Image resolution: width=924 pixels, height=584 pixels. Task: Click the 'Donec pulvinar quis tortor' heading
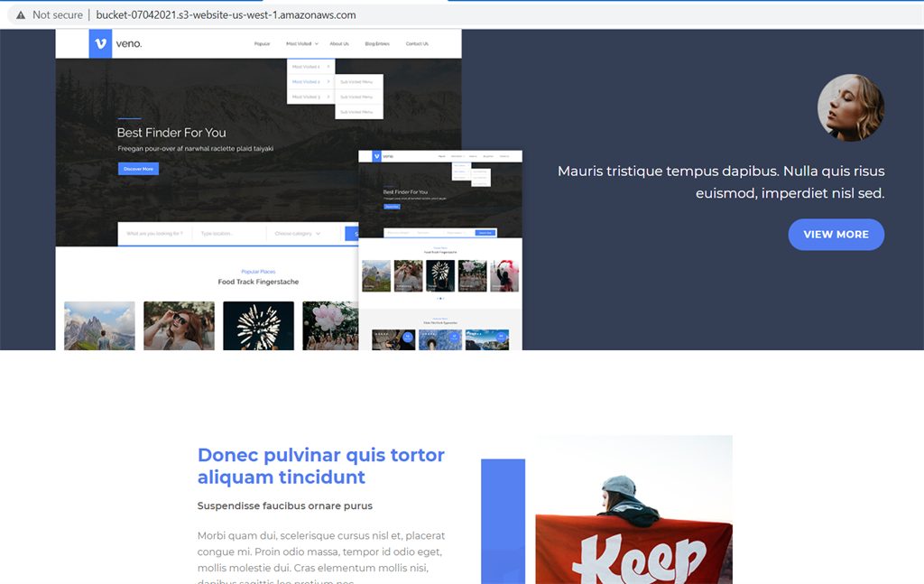320,466
